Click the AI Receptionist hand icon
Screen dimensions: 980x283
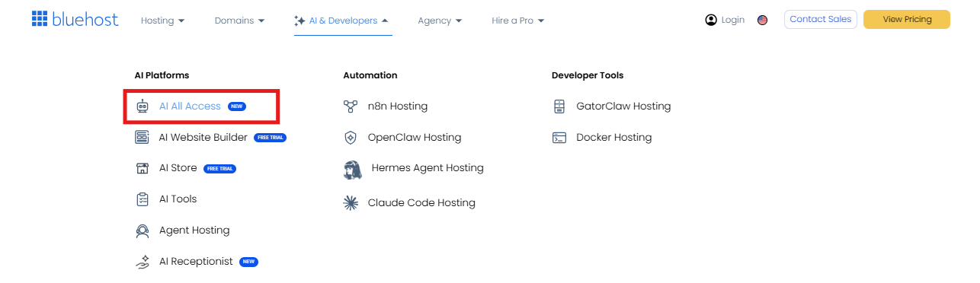(x=142, y=262)
